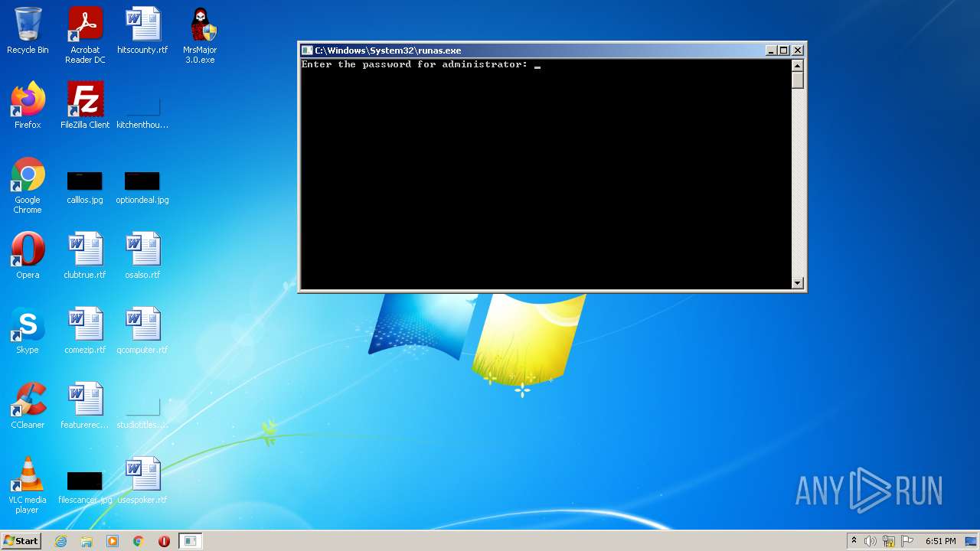Select optiondeal.jpg image file
This screenshot has width=980, height=551.
[142, 187]
